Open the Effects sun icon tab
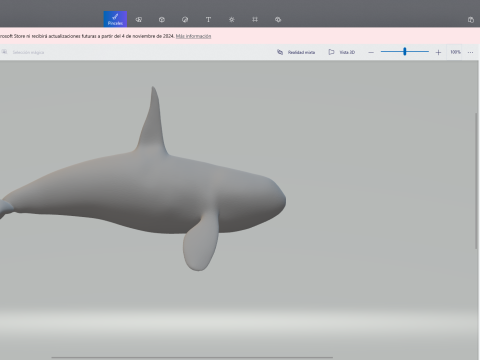The height and width of the screenshot is (360, 480). click(x=232, y=20)
